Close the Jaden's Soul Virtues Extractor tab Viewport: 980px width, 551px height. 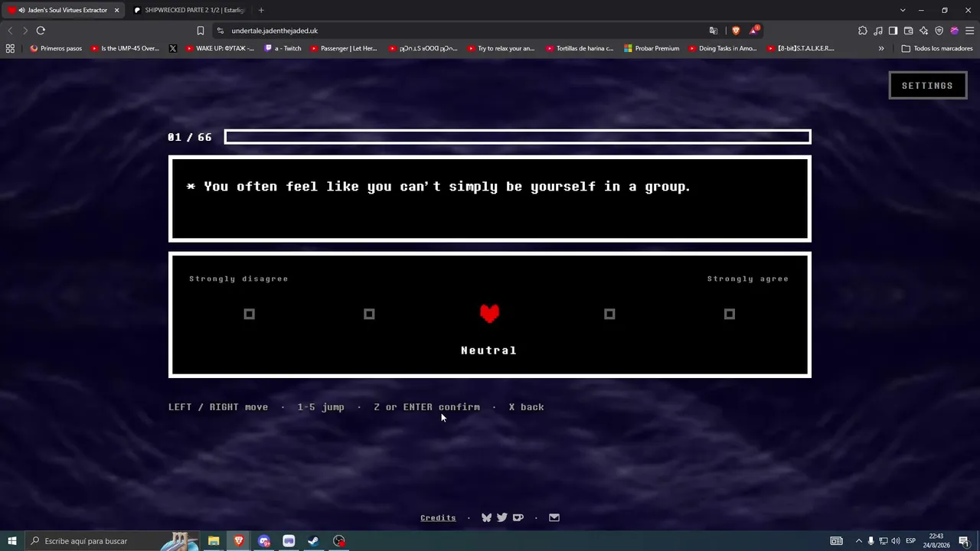(117, 10)
